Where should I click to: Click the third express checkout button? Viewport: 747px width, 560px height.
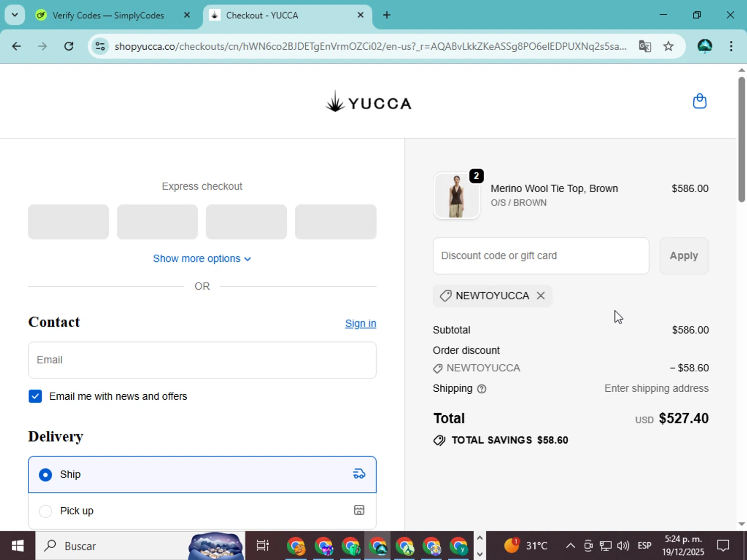(x=247, y=222)
